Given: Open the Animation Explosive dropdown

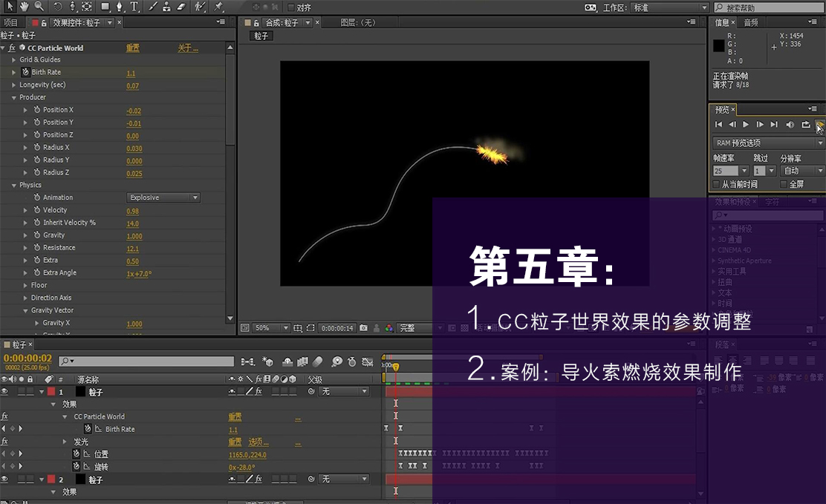Looking at the screenshot, I should point(163,197).
